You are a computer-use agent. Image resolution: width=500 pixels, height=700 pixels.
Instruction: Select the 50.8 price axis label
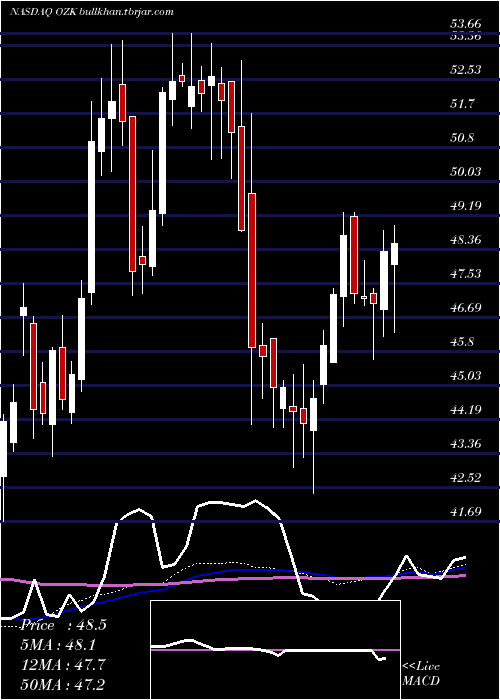[462, 138]
